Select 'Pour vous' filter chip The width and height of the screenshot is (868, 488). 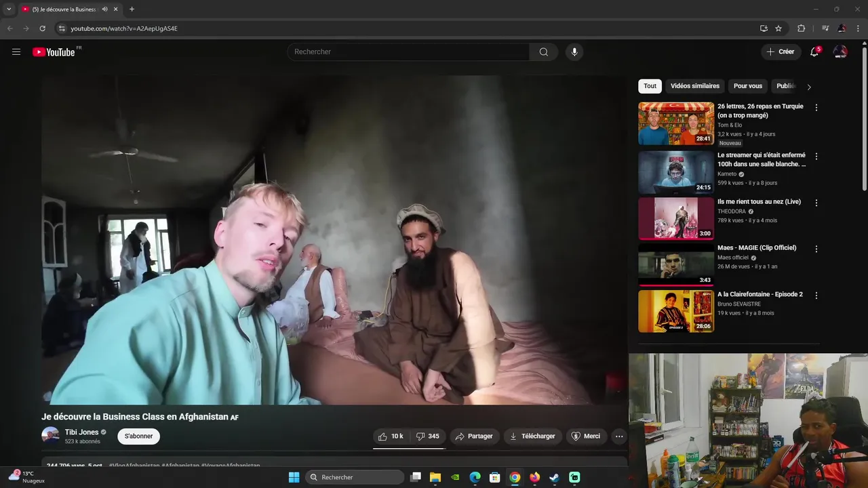click(748, 86)
